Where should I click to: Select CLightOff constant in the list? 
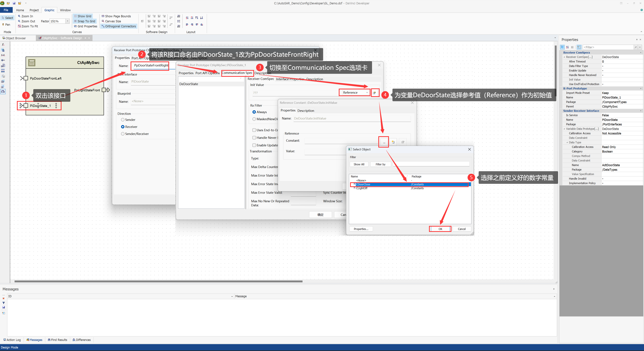click(x=362, y=188)
